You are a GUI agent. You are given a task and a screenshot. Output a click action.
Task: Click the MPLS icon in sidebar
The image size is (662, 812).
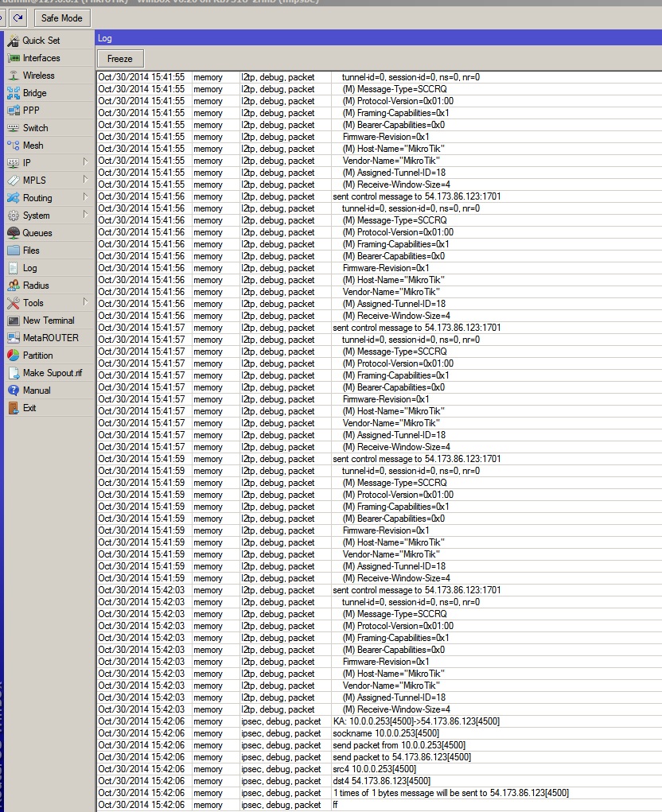tap(14, 181)
